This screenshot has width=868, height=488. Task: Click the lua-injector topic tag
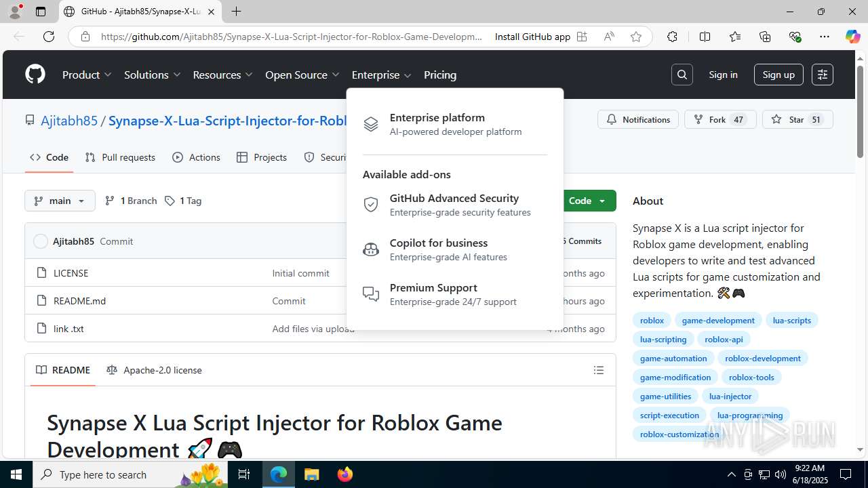click(x=730, y=396)
